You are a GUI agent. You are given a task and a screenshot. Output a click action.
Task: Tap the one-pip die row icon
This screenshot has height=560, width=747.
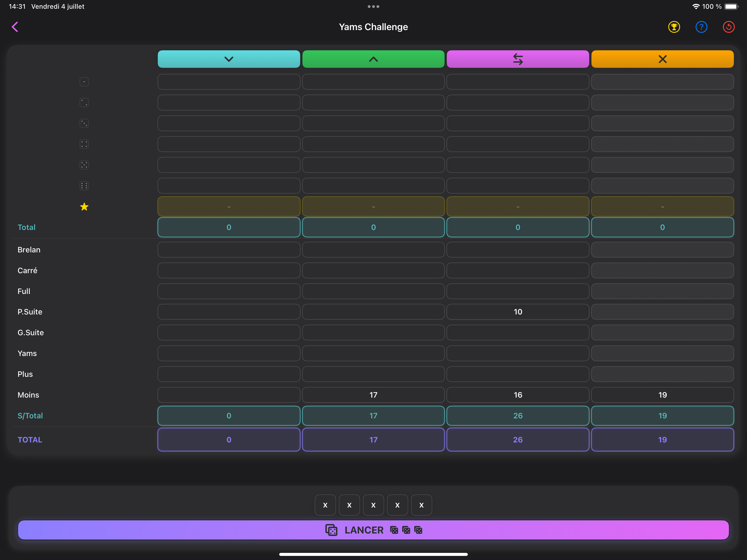pos(84,82)
